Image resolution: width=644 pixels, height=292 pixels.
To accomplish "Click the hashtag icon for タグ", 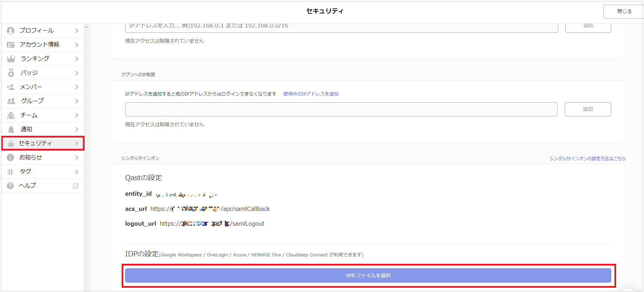I will [x=11, y=172].
